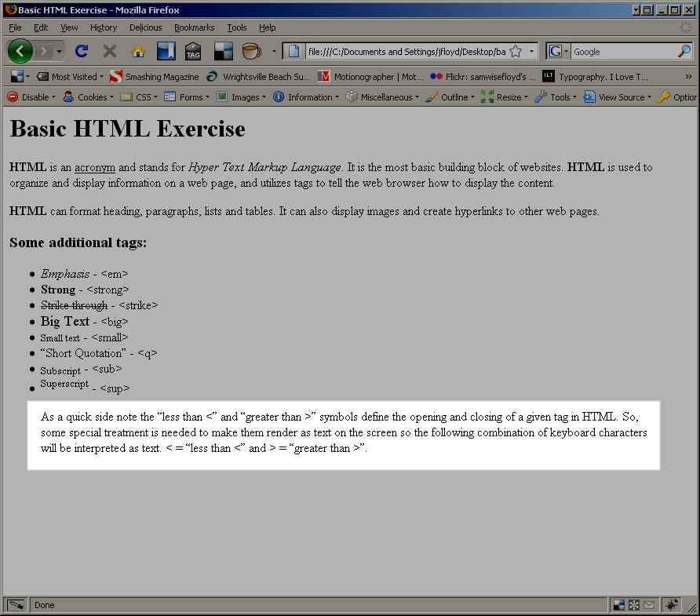Click the Delicious icon in status bar
The width and height of the screenshot is (700, 616).
pos(618,605)
